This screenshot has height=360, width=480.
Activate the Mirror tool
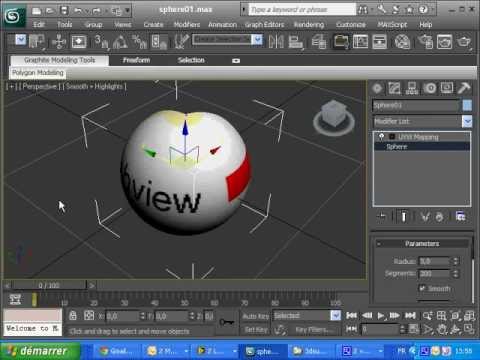(276, 42)
